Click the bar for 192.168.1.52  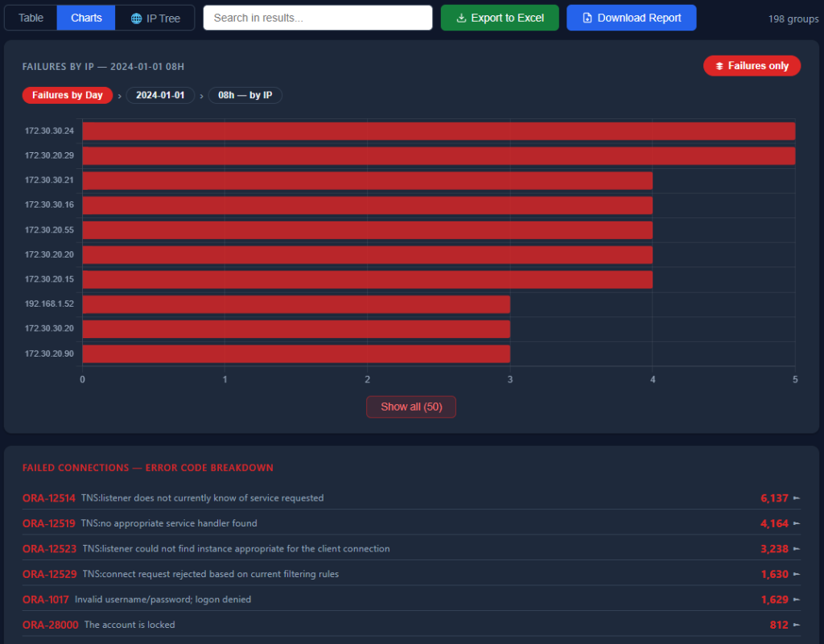pyautogui.click(x=296, y=304)
